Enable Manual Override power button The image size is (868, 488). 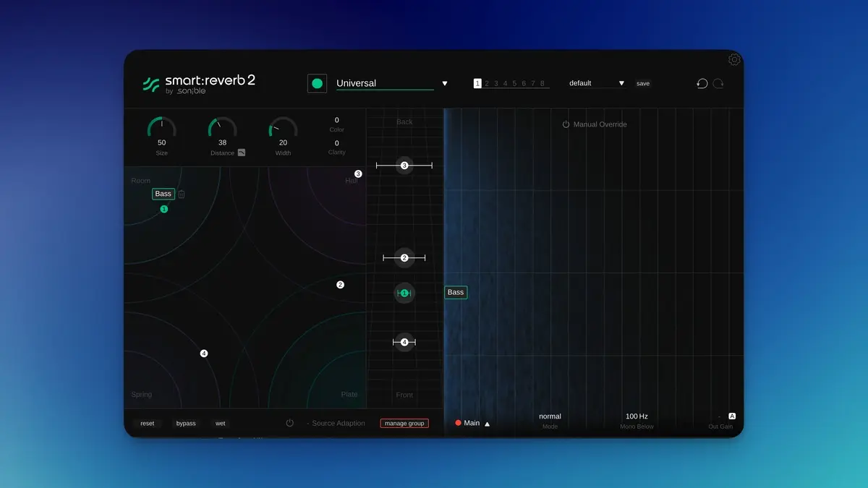pyautogui.click(x=566, y=124)
